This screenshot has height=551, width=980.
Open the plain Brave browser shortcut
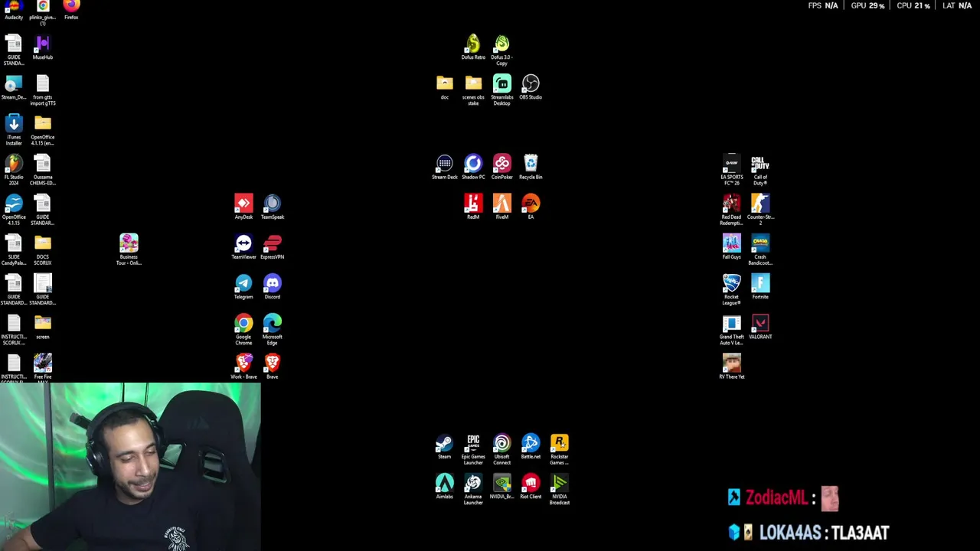(x=273, y=366)
